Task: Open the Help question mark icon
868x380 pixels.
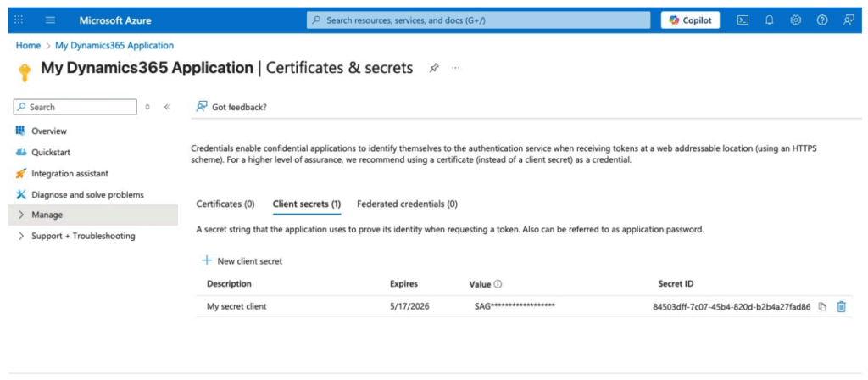Action: point(821,20)
